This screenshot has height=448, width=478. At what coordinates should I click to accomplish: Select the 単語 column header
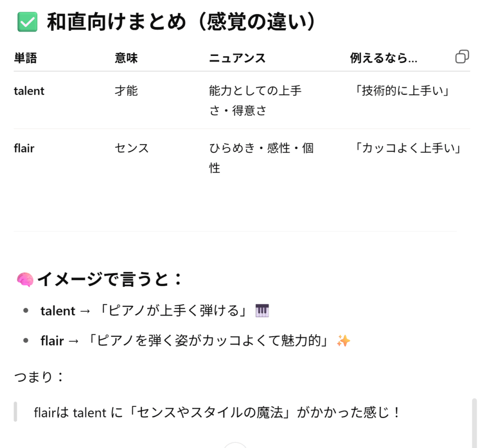tap(25, 58)
